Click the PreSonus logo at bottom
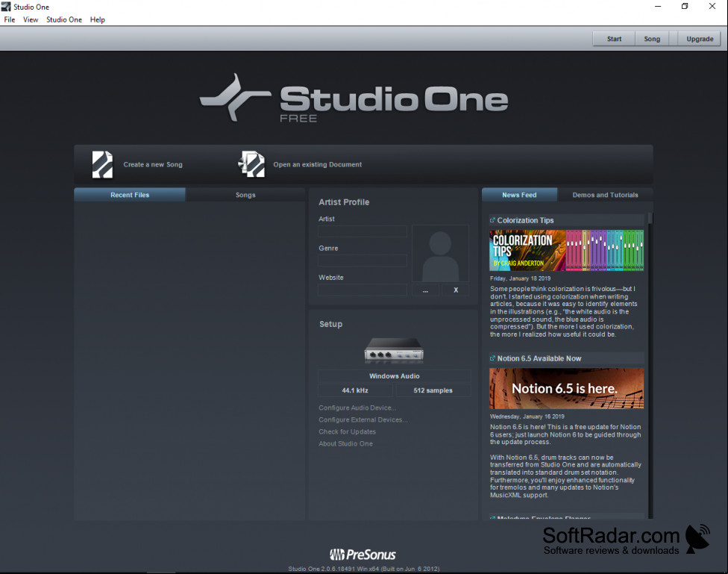 (363, 555)
